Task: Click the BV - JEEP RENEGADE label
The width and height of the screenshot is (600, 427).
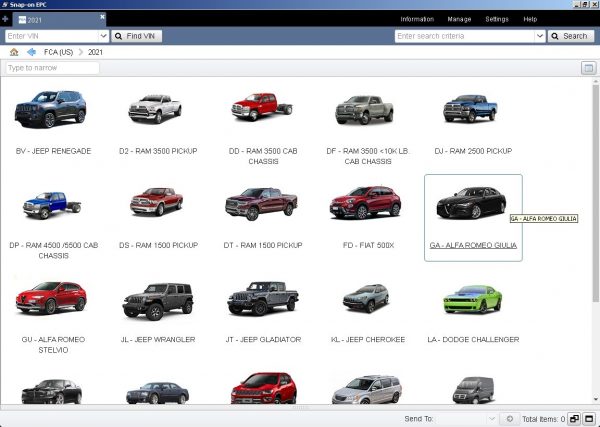Action: pyautogui.click(x=54, y=151)
